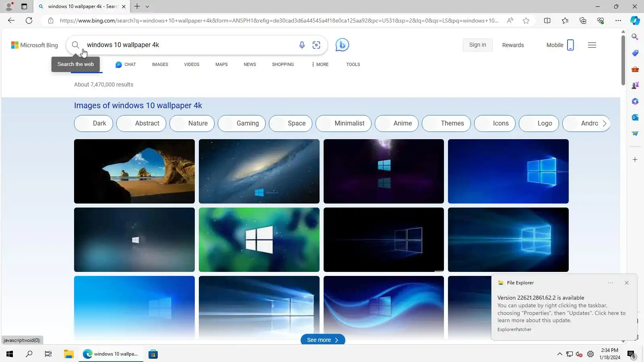Filter images by Anime
Screen dimensions: 644x362
click(x=396, y=123)
